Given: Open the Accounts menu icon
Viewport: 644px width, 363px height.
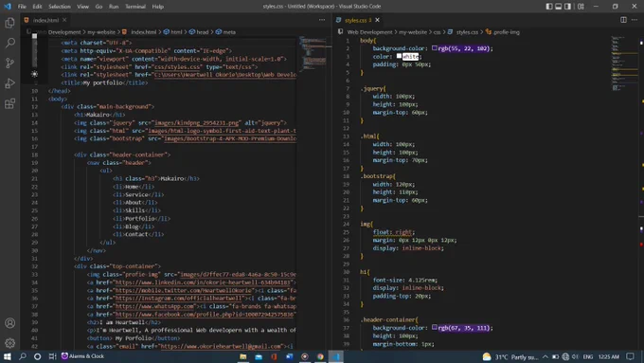Looking at the screenshot, I should click(9, 323).
